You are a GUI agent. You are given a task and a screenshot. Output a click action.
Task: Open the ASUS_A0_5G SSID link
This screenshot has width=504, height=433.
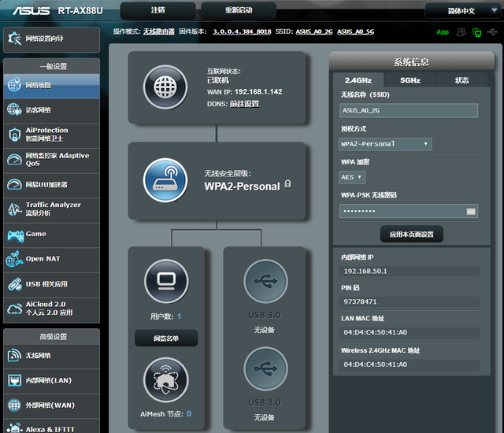[x=355, y=31]
